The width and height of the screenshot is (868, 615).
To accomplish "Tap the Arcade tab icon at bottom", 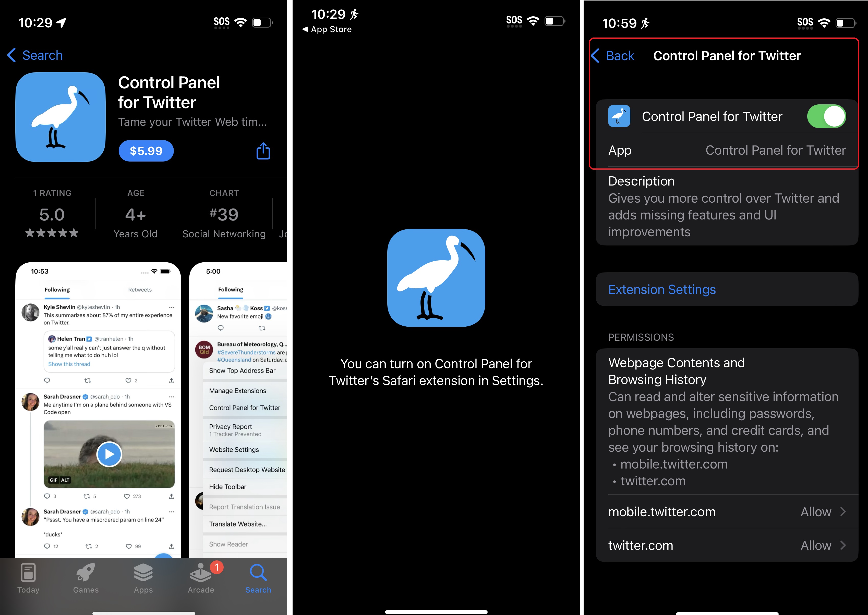I will [201, 579].
